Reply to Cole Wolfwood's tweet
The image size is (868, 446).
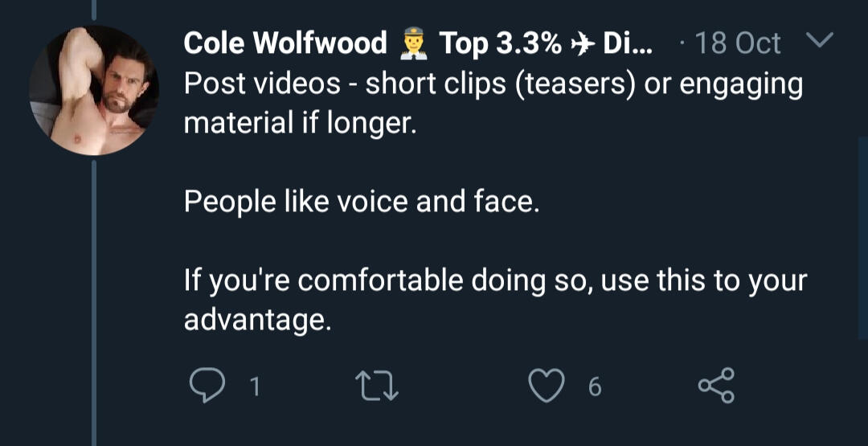click(207, 387)
